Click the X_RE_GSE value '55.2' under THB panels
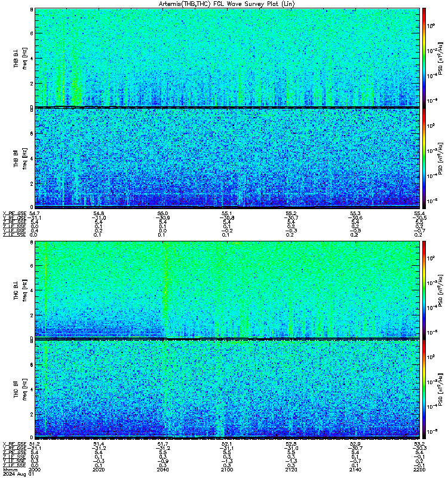The width and height of the screenshot is (448, 478). [291, 213]
